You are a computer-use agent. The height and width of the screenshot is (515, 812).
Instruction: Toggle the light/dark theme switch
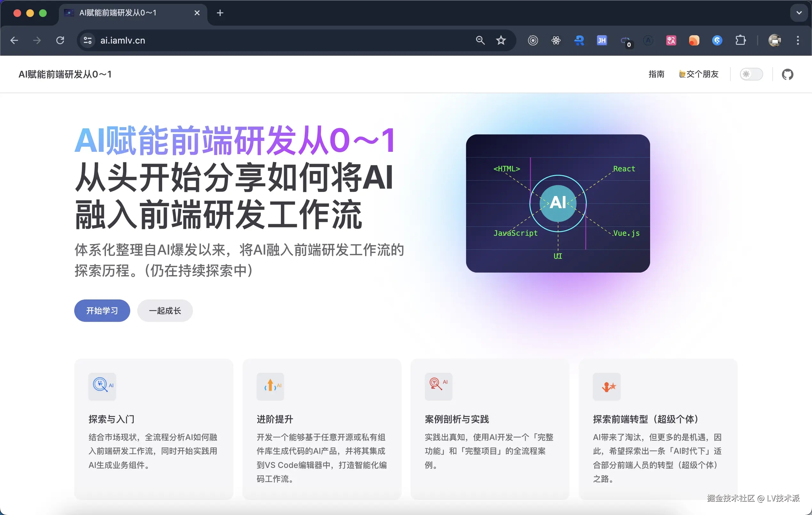click(751, 74)
